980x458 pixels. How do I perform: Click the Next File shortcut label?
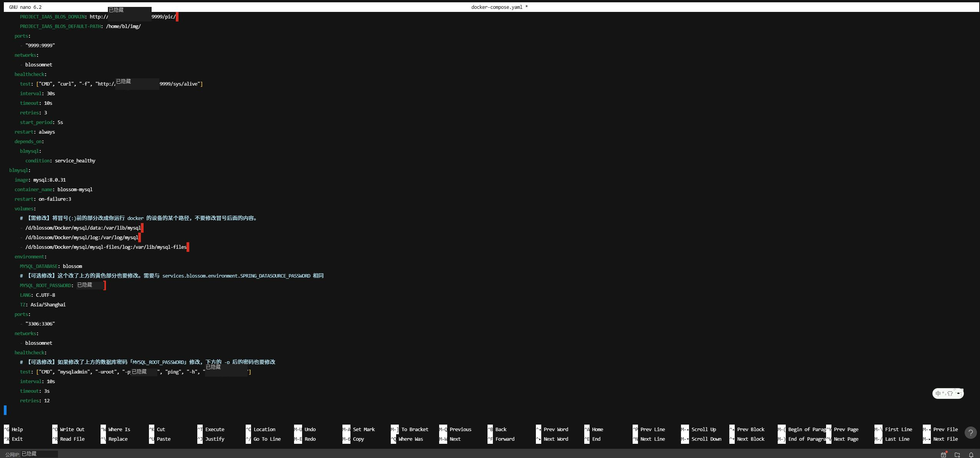(945, 439)
